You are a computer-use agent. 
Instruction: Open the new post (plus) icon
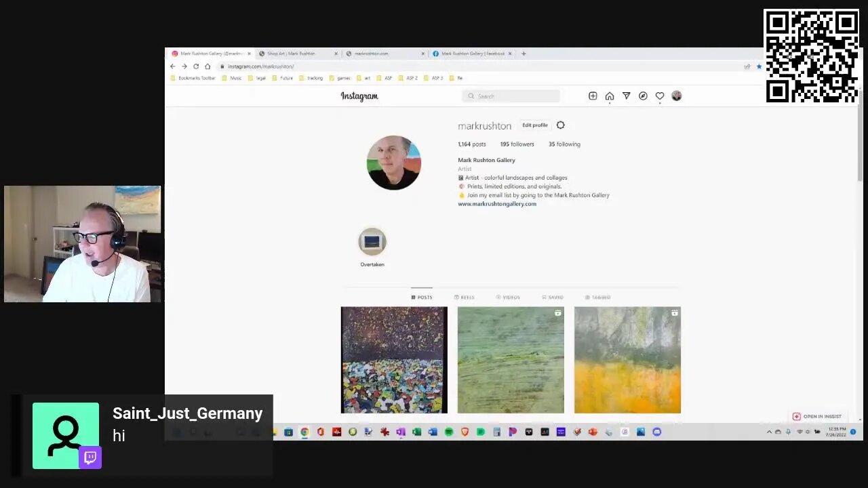593,96
